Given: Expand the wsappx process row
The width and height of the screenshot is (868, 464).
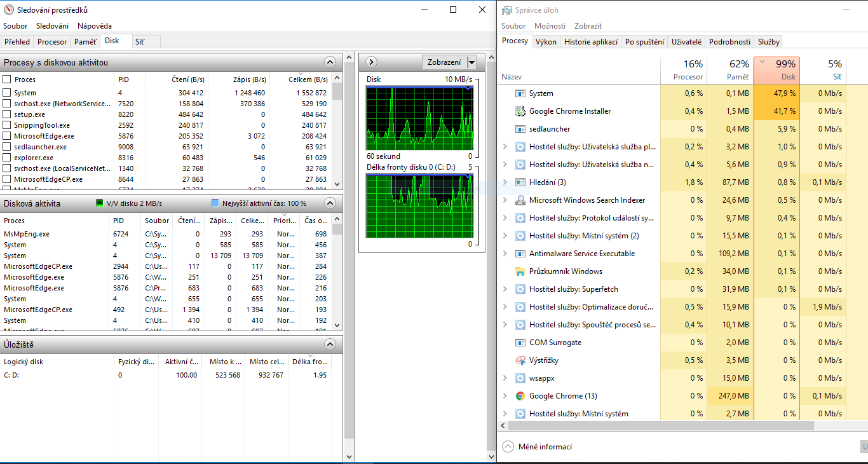Looking at the screenshot, I should tap(505, 378).
